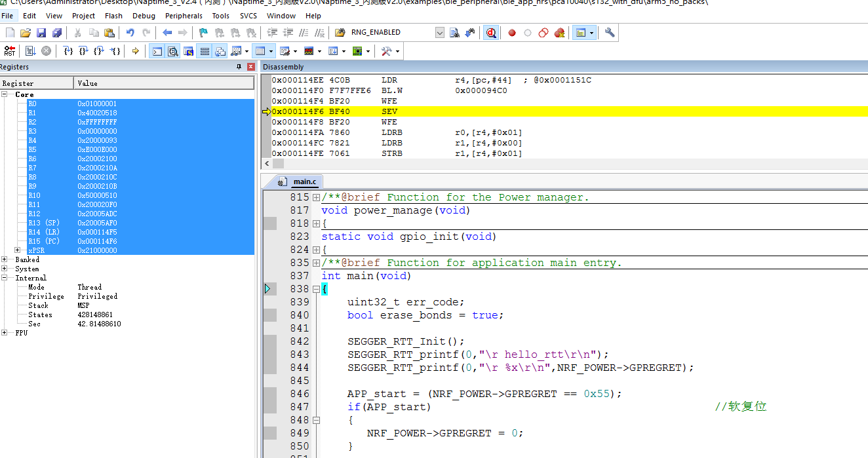Open the File menu
Image resolution: width=868 pixels, height=458 pixels.
7,16
